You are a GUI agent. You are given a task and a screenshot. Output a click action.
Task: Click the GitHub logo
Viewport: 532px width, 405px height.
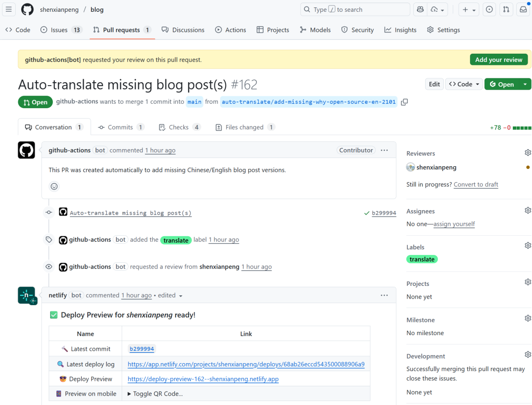click(27, 9)
